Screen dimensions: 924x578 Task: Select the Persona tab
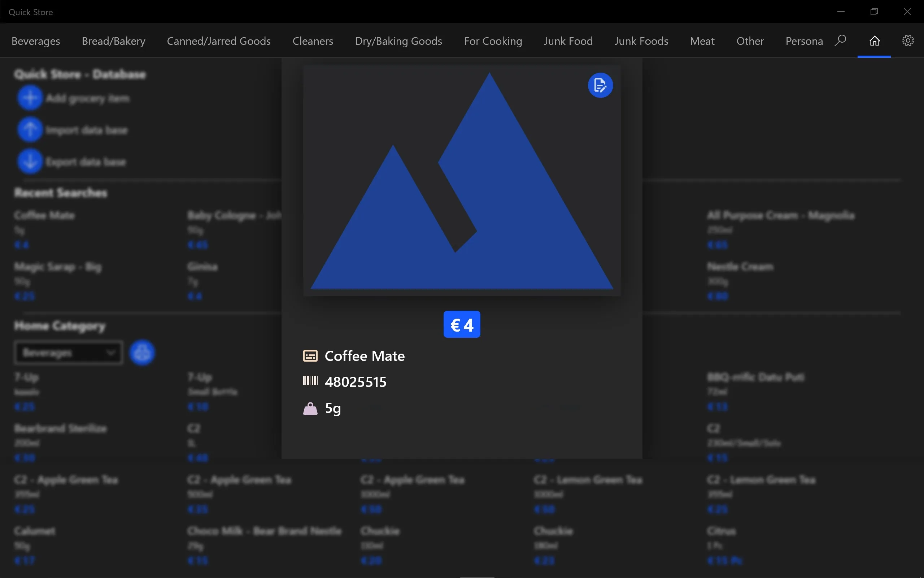click(804, 41)
